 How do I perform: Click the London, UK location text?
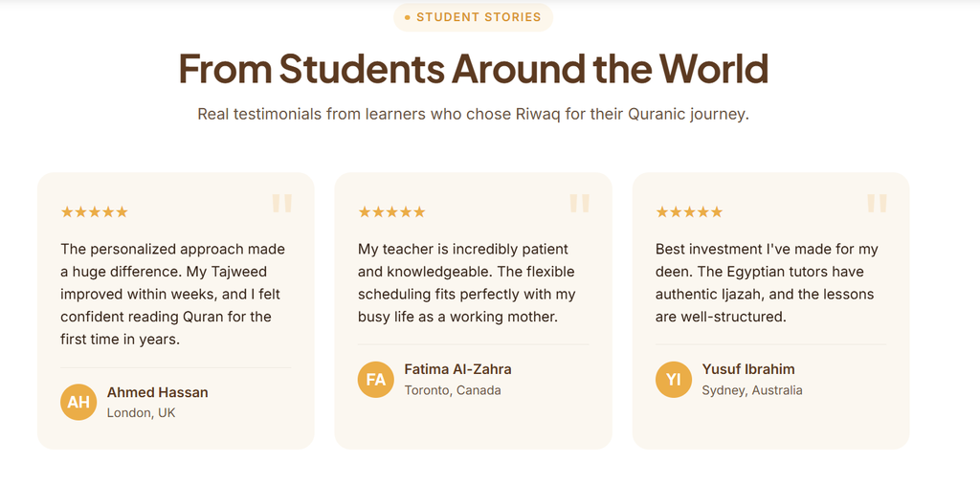point(142,413)
